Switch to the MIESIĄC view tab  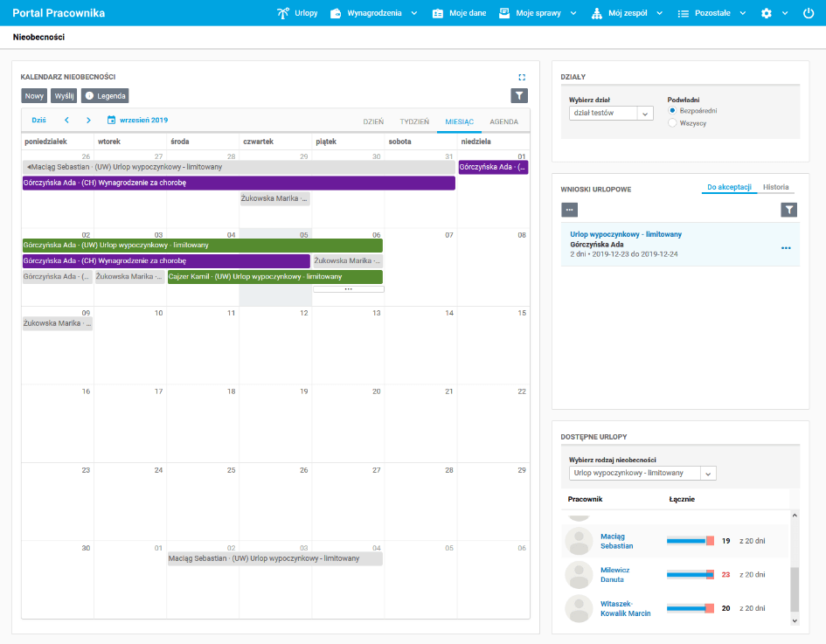pos(460,121)
